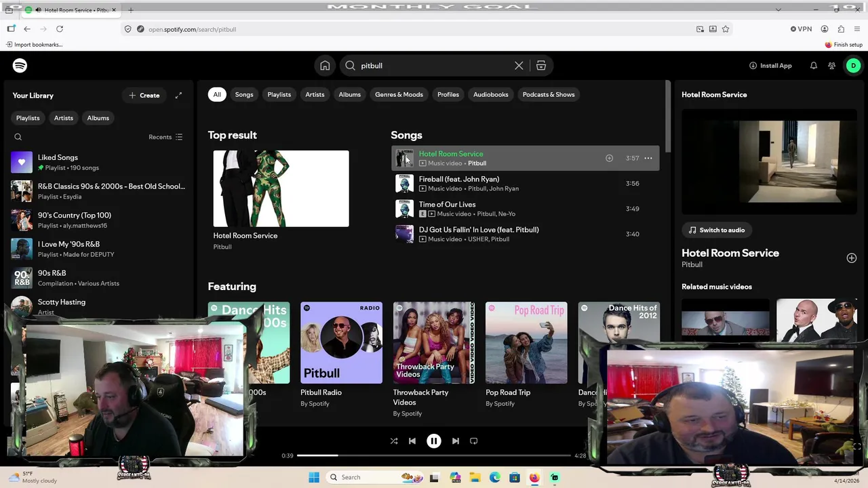868x488 pixels.
Task: Select the Albums search filter tab
Action: (x=350, y=94)
